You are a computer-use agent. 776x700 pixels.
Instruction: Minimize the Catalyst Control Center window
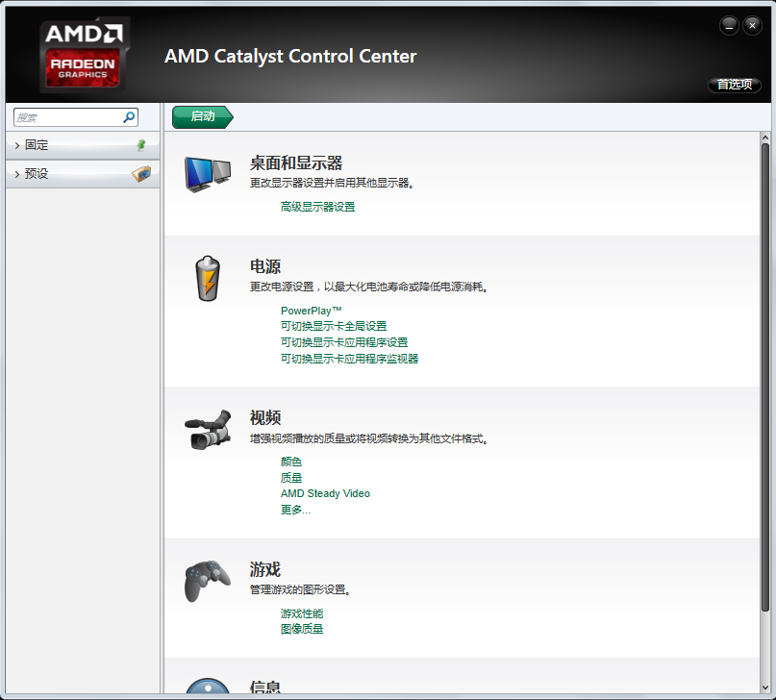click(729, 26)
